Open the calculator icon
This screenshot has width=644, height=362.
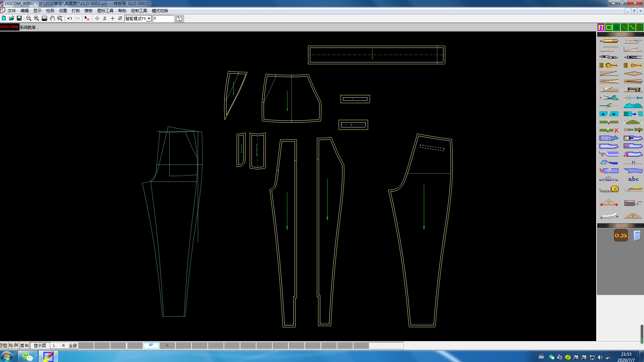pyautogui.click(x=637, y=235)
